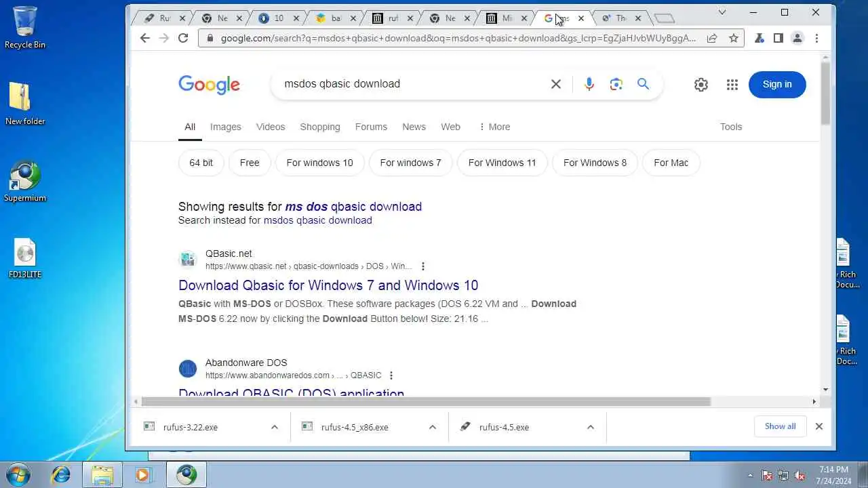
Task: Open the browser profile avatar
Action: (x=797, y=39)
